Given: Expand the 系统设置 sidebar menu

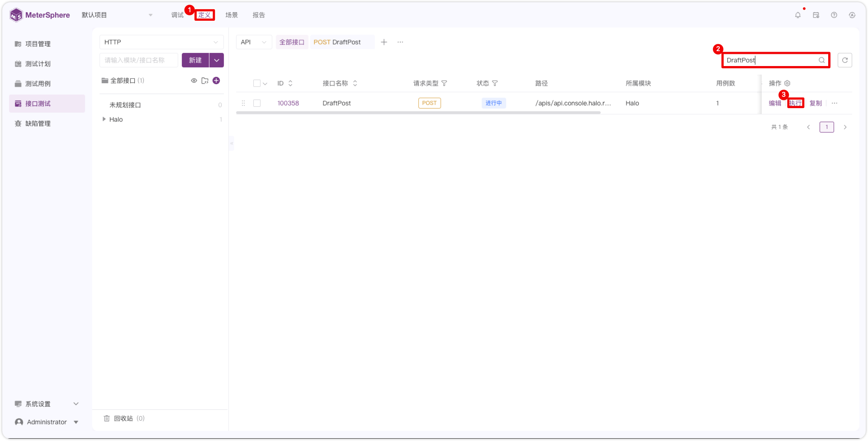Looking at the screenshot, I should pos(47,404).
